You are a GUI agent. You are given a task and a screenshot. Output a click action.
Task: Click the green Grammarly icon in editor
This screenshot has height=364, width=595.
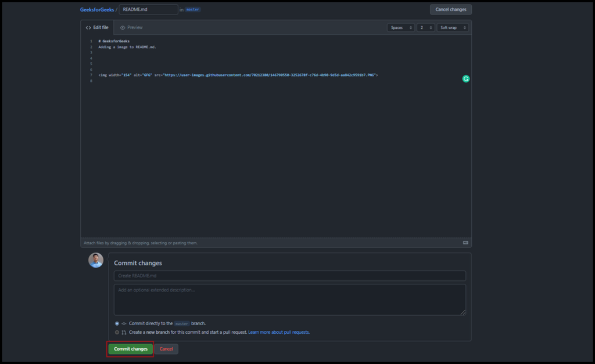click(x=465, y=78)
